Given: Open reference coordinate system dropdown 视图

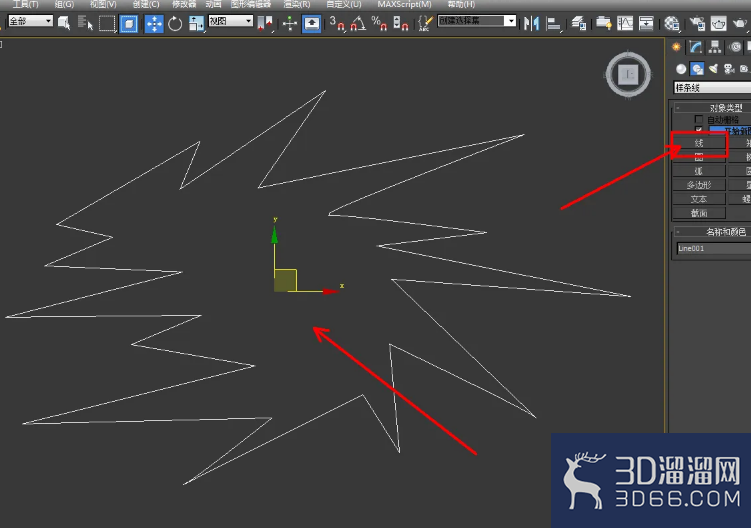Looking at the screenshot, I should (x=230, y=21).
